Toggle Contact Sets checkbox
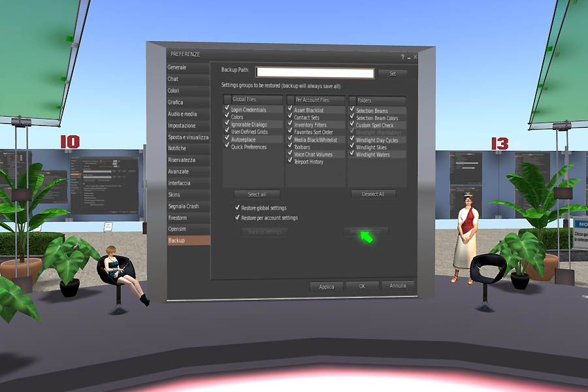Image resolution: width=588 pixels, height=392 pixels. coord(290,117)
